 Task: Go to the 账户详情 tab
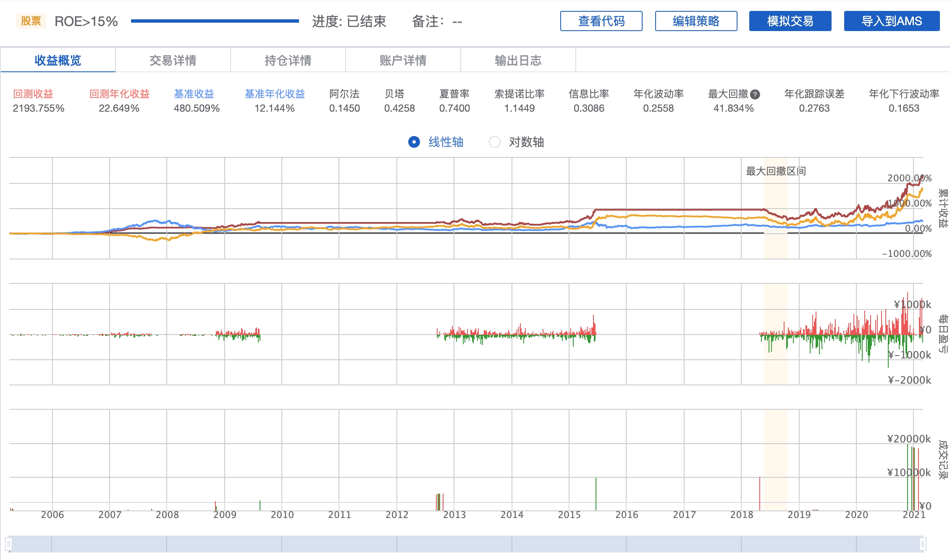(x=403, y=60)
